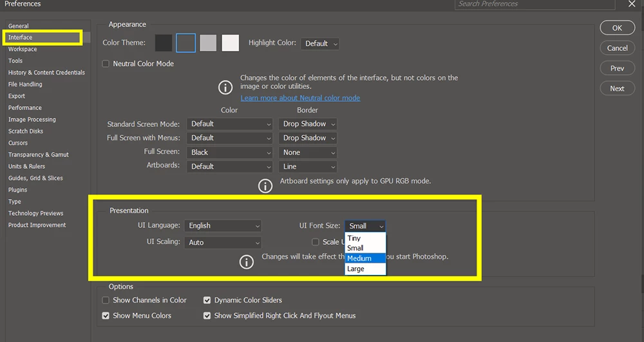
Task: Open Guides, Grid & Slices category
Action: pos(35,178)
